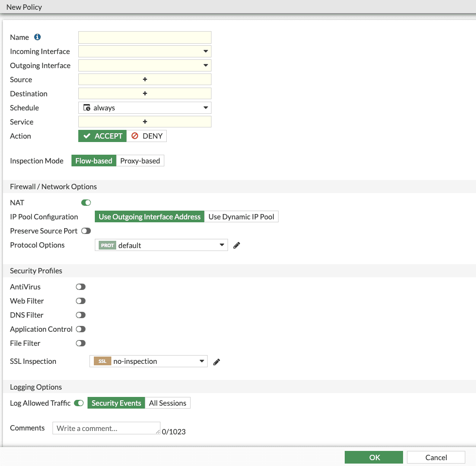Set Action to DENY
The height and width of the screenshot is (466, 476).
(x=147, y=136)
